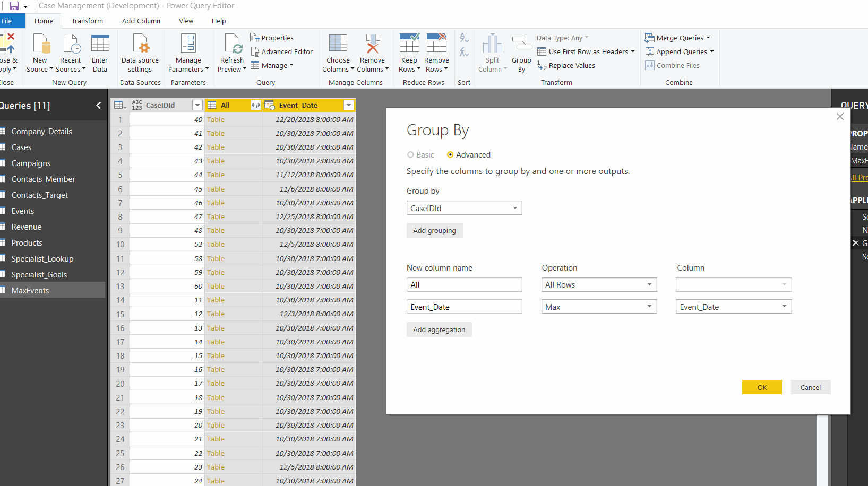Switch to the Transform tab
This screenshot has width=868, height=486.
pyautogui.click(x=87, y=21)
